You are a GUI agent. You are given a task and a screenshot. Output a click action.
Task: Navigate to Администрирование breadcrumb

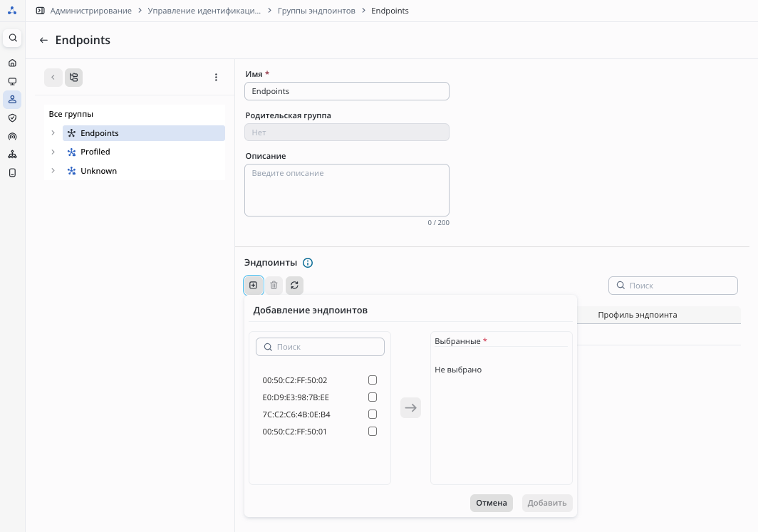tap(90, 11)
